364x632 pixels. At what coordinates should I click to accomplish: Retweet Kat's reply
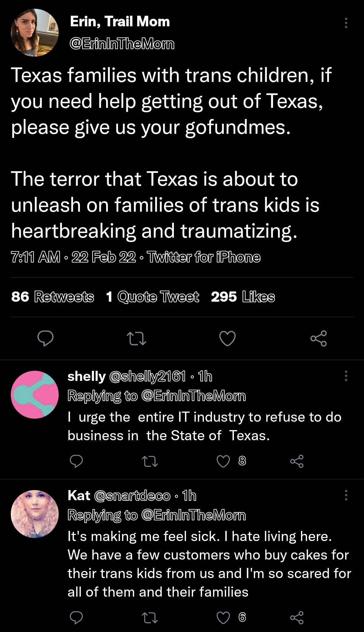click(x=150, y=618)
